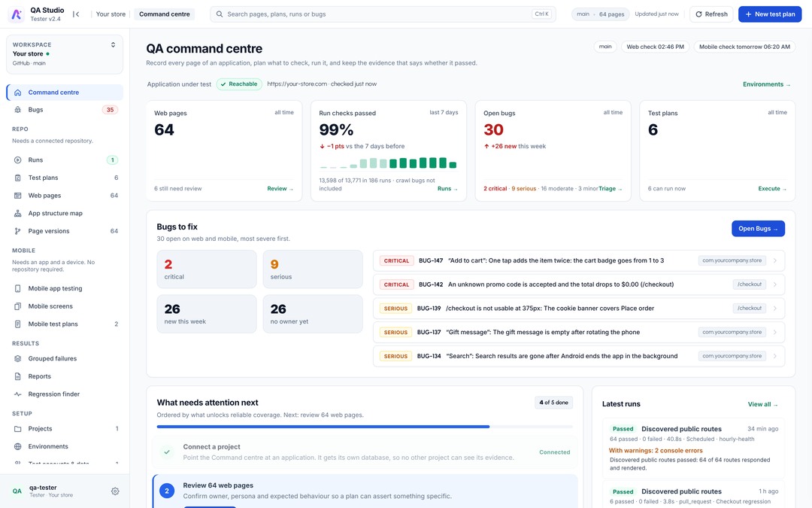Click Triage link on Open bugs card
This screenshot has width=812, height=508.
pos(611,189)
